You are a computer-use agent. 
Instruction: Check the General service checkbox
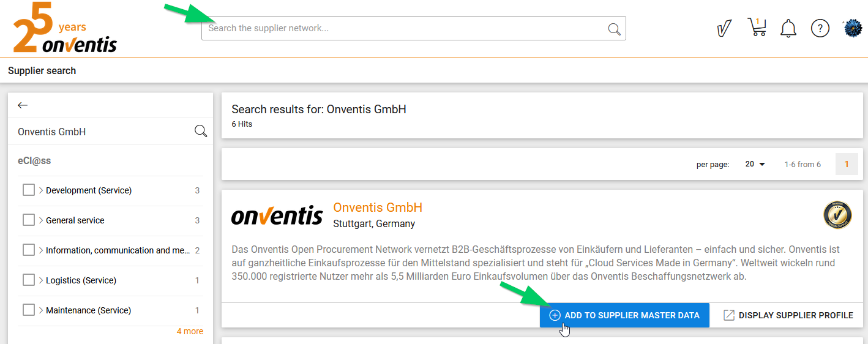tap(28, 220)
